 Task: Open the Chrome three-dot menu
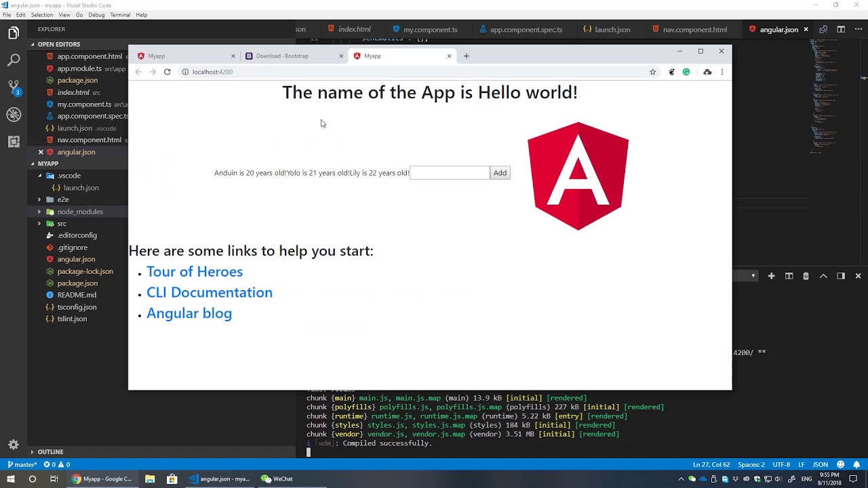(x=722, y=72)
